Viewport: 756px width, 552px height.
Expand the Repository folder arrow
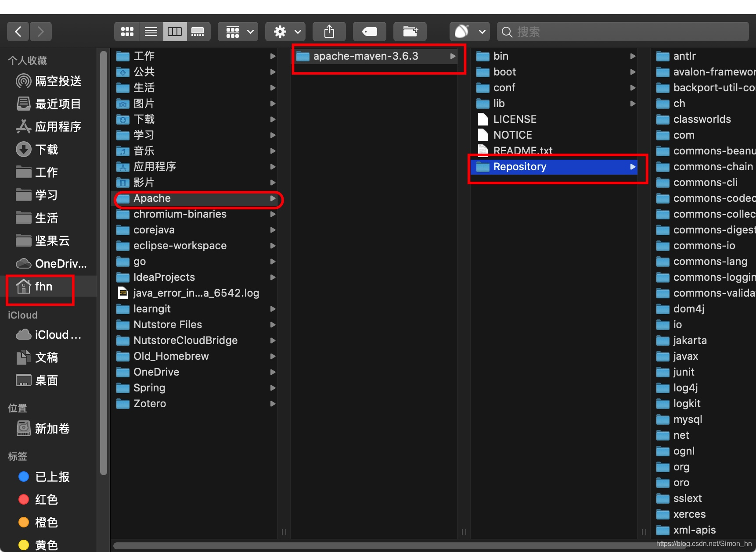click(x=633, y=167)
